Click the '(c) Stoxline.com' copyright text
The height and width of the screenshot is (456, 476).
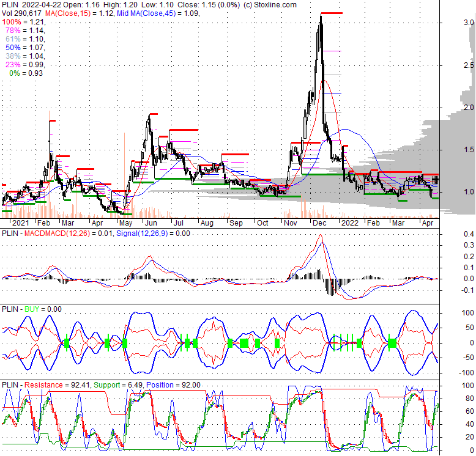270,4
